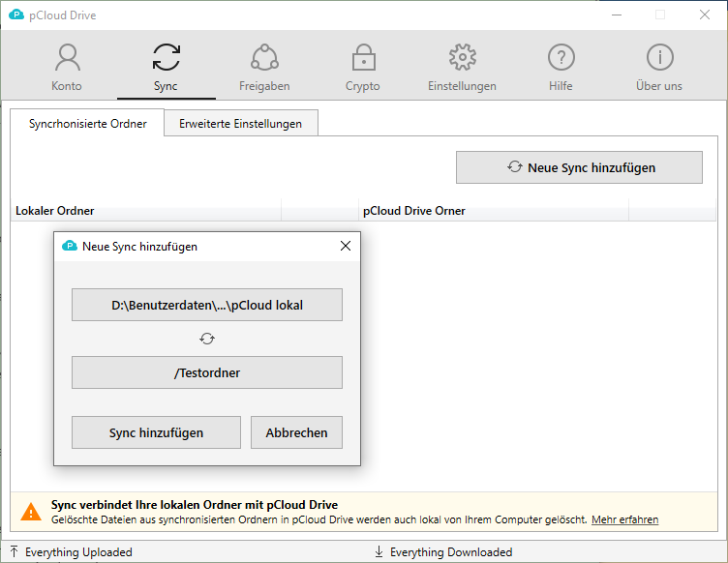Click the download arrow status icon
This screenshot has width=728, height=563.
[x=379, y=551]
